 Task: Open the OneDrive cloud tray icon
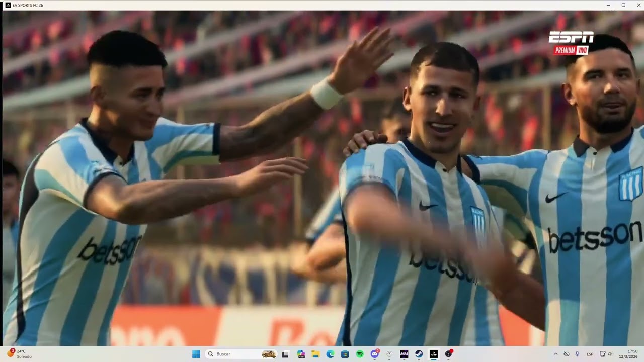(x=567, y=354)
